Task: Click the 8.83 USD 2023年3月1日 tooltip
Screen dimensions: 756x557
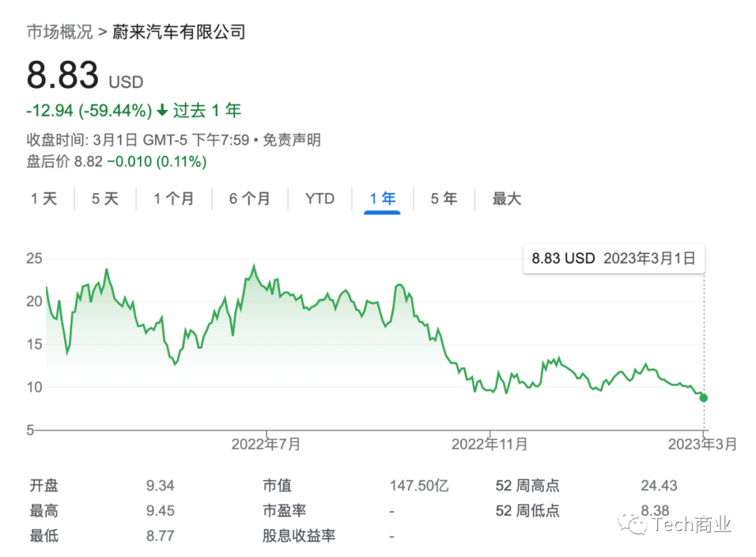Action: coord(614,259)
